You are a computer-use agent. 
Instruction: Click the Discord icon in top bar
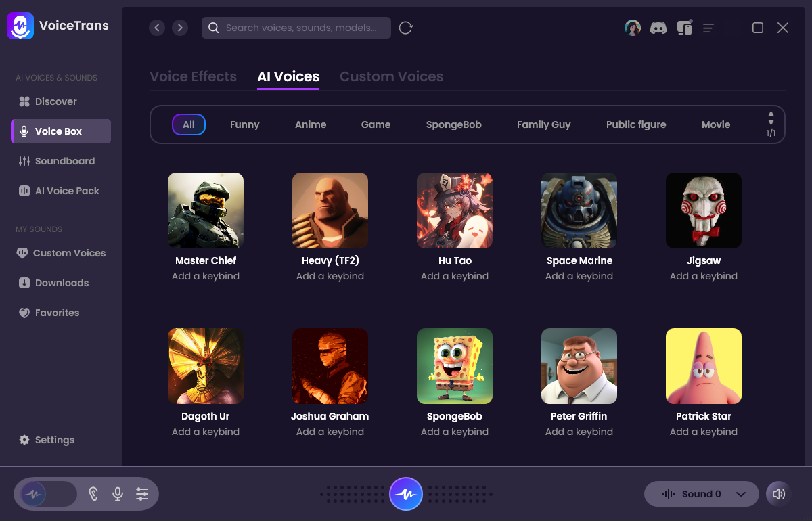pos(658,28)
